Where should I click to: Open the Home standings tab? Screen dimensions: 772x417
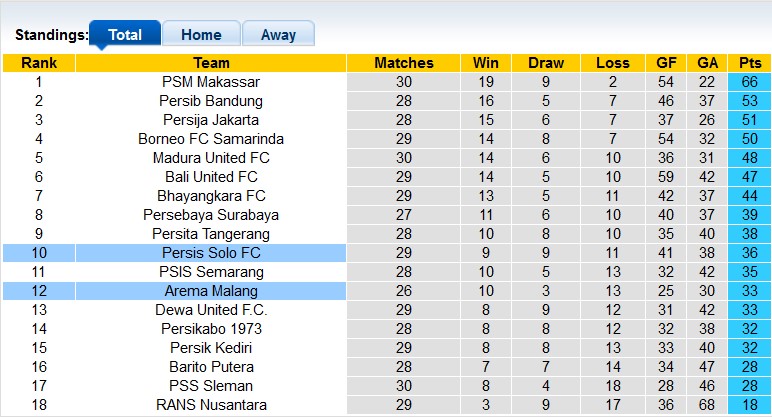(x=201, y=34)
